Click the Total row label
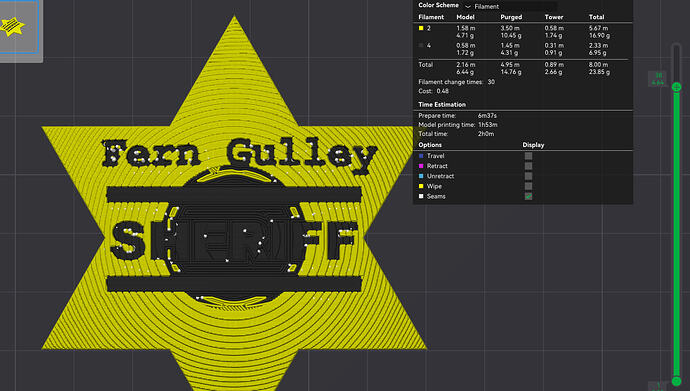 point(426,65)
